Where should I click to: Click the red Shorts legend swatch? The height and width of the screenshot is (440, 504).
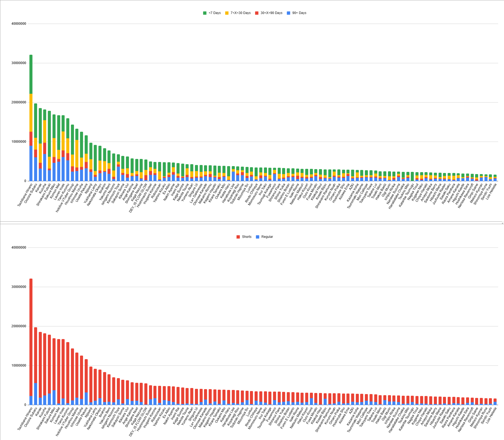click(238, 237)
